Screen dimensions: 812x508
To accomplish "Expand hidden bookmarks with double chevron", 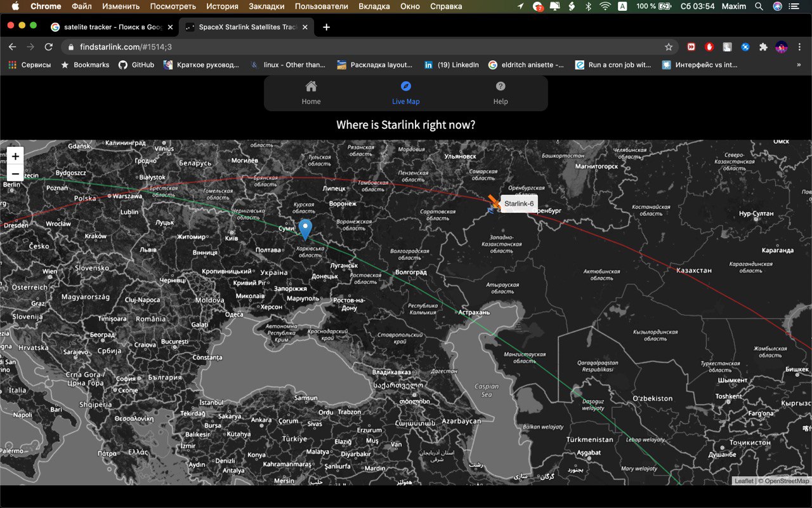I will (x=799, y=65).
